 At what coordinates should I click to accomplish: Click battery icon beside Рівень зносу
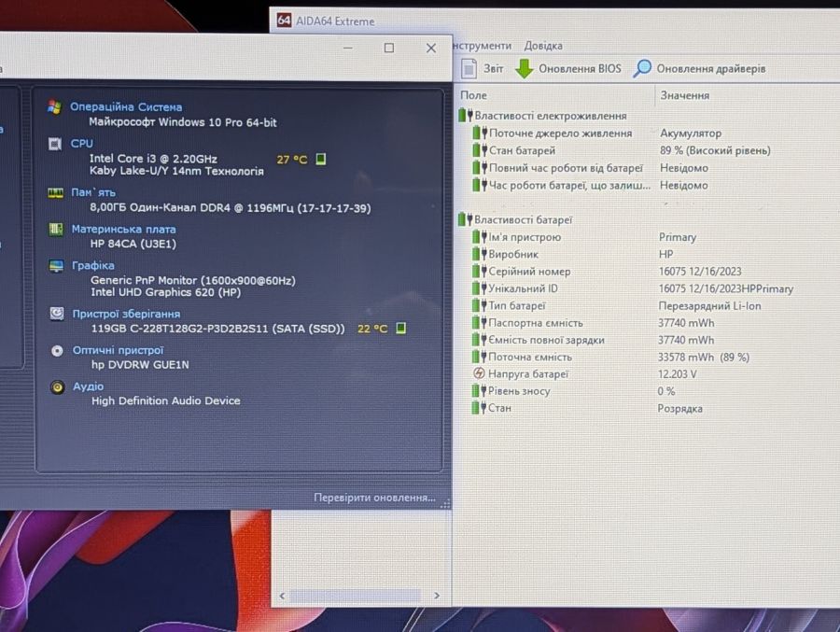pyautogui.click(x=479, y=391)
